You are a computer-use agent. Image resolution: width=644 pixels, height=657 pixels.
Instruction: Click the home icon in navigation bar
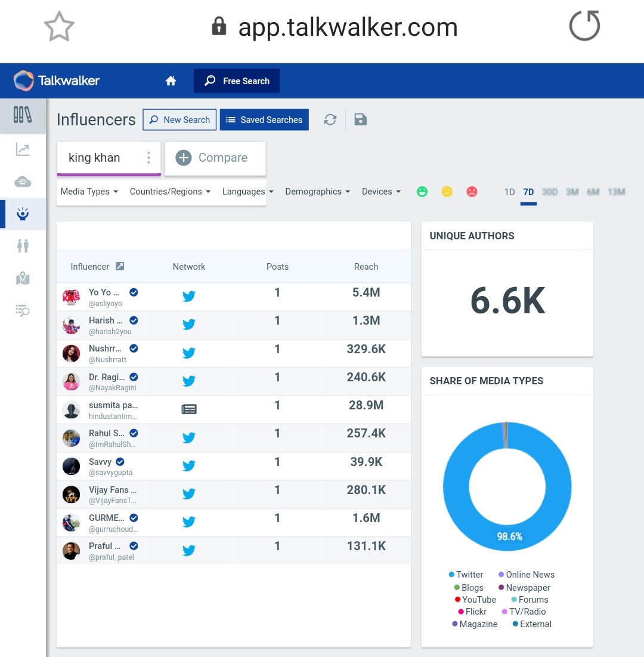pos(171,81)
